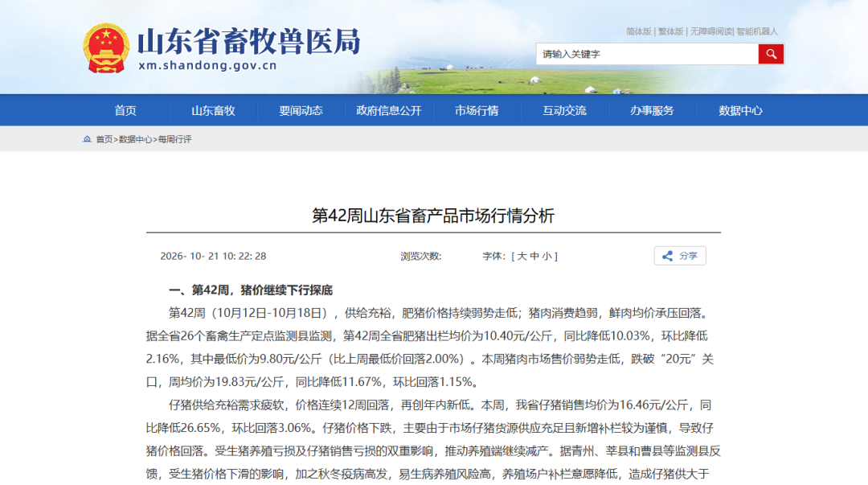The width and height of the screenshot is (868, 485).
Task: Set font size to 小
Action: pos(547,256)
